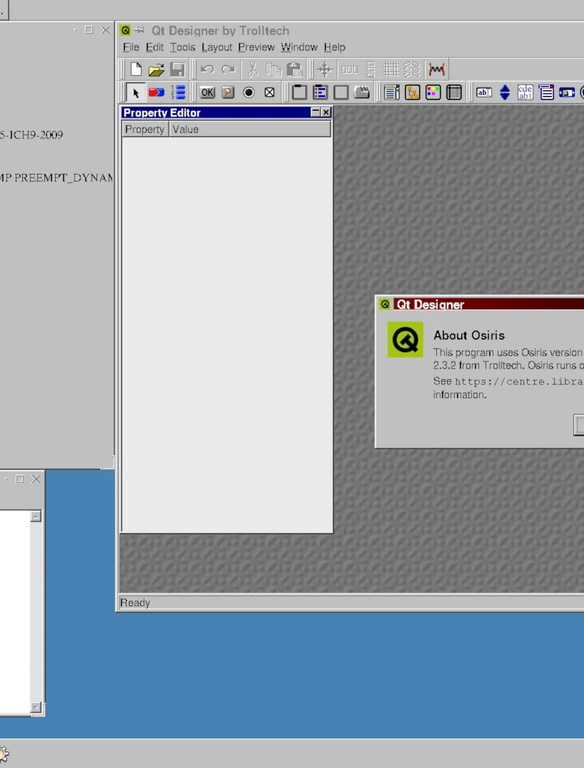The image size is (584, 768).
Task: Minimize the Property Editor panel
Action: click(x=316, y=112)
